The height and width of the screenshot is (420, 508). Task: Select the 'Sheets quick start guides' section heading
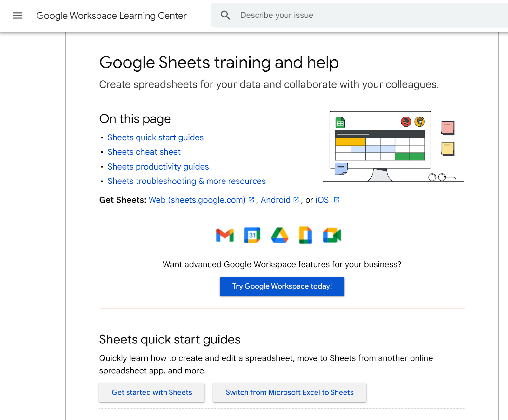[x=170, y=340]
